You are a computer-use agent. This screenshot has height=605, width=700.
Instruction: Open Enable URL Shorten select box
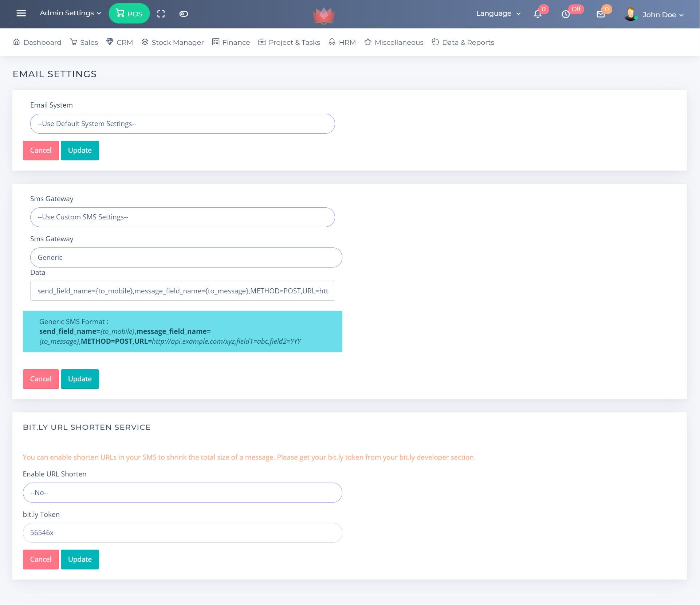[x=182, y=493]
